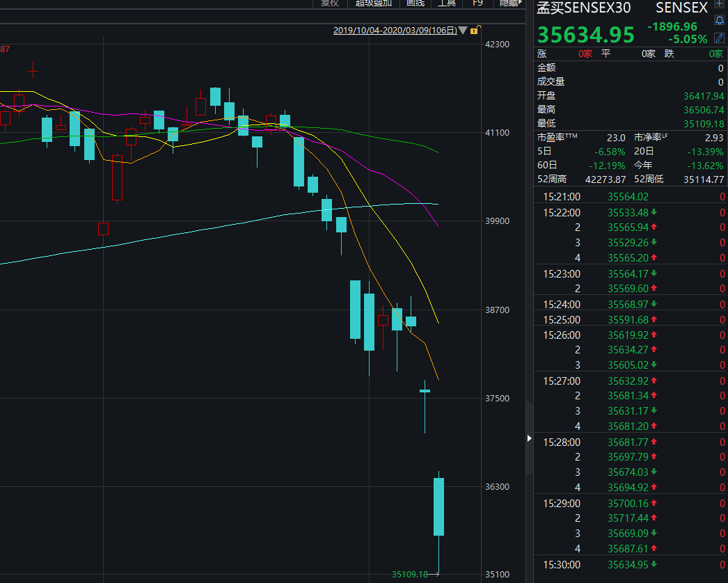
Task: Open the date range dropdown triangle
Action: [x=463, y=31]
